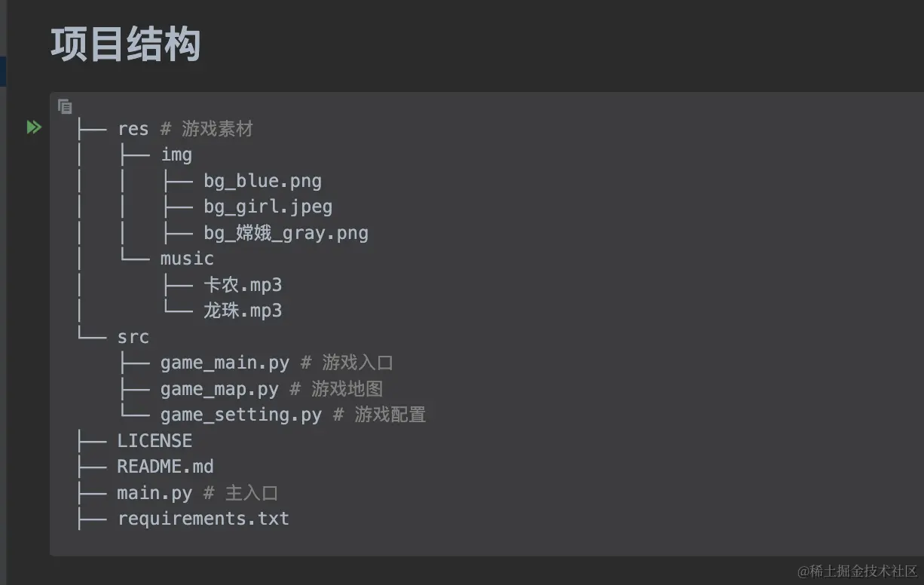924x585 pixels.
Task: Click README.md in the listing
Action: [x=165, y=467]
